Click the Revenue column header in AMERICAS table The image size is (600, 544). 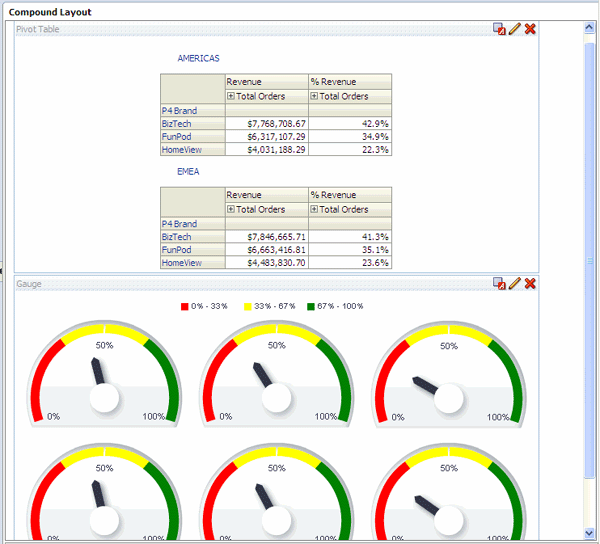tap(267, 82)
